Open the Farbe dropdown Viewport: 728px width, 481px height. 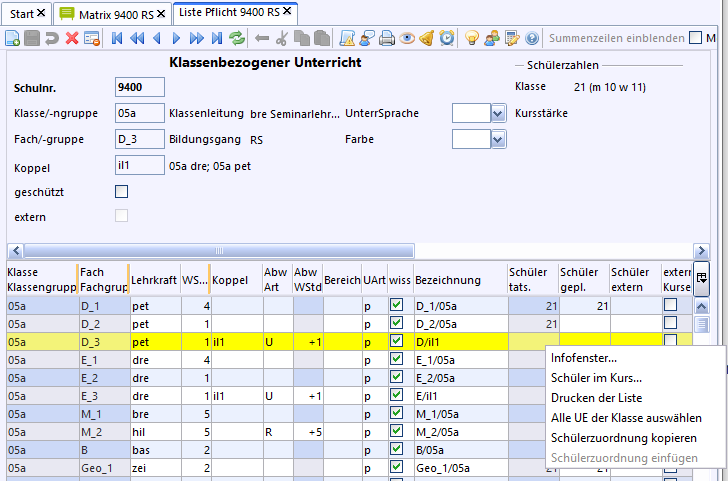pos(498,139)
